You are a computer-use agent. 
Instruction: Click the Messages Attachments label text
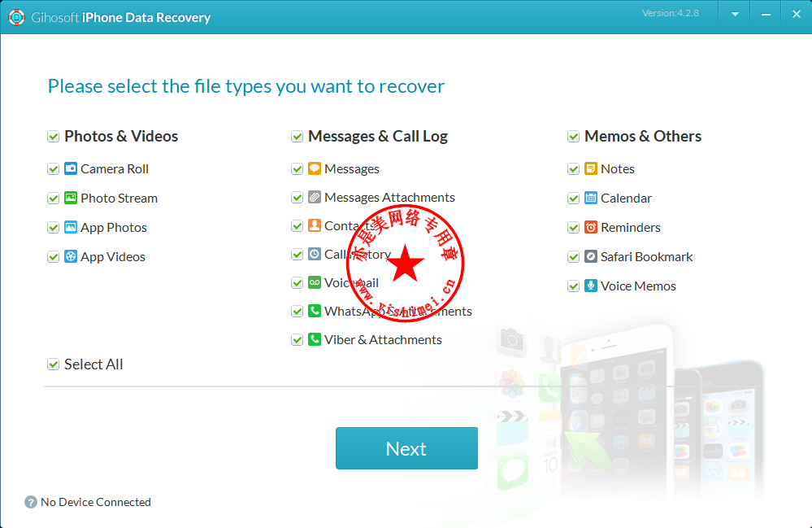coord(390,198)
